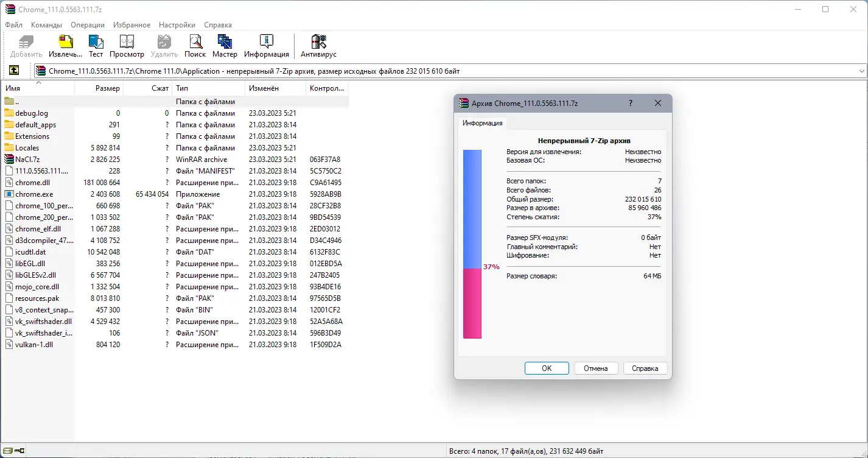This screenshot has height=458, width=868.
Task: Click the Антивирус scan icon
Action: (319, 43)
